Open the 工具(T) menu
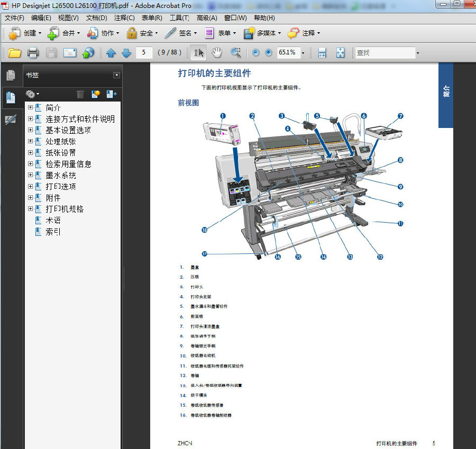 pos(179,18)
